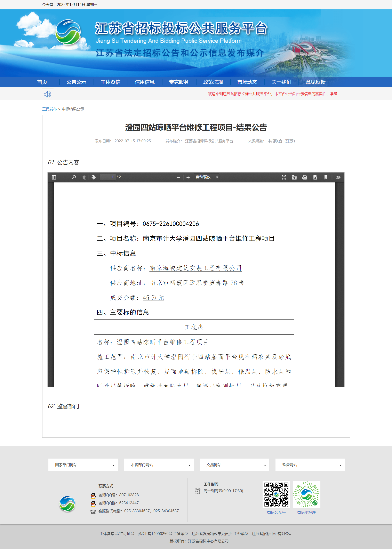Open the 自动缩放 zoom dropdown

207,177
